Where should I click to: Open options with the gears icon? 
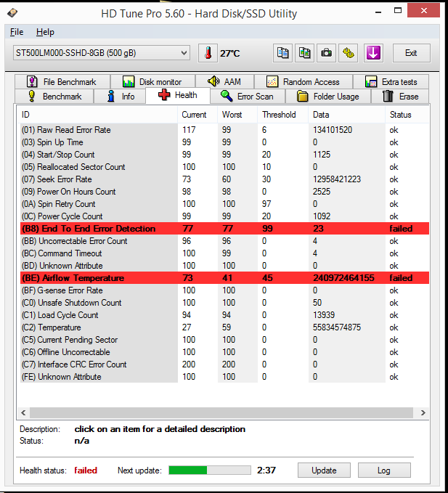click(x=348, y=53)
